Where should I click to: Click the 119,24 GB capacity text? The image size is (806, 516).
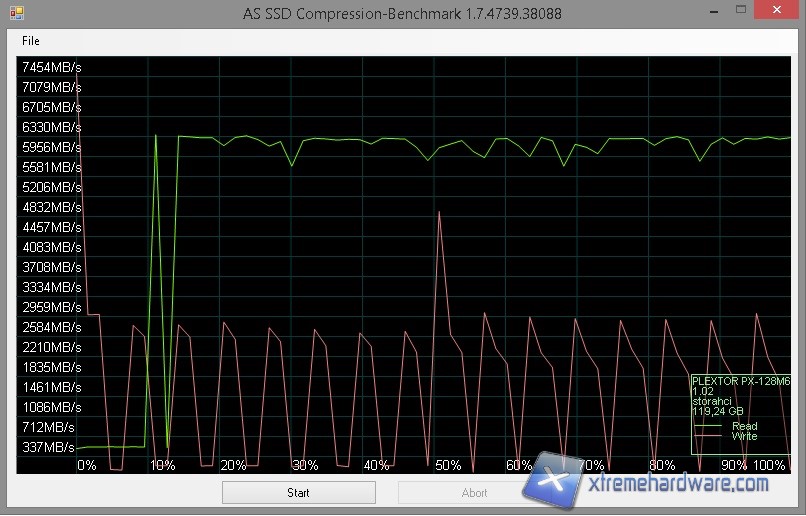point(719,411)
